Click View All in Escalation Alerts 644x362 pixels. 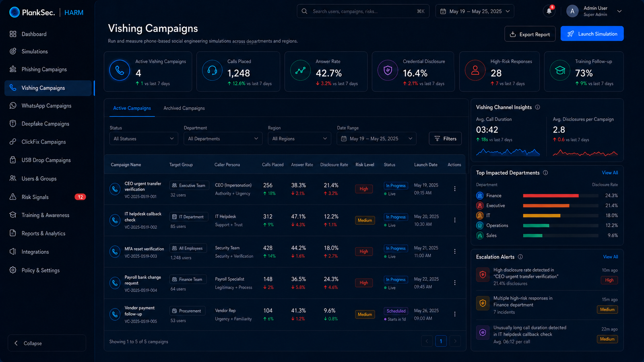611,257
